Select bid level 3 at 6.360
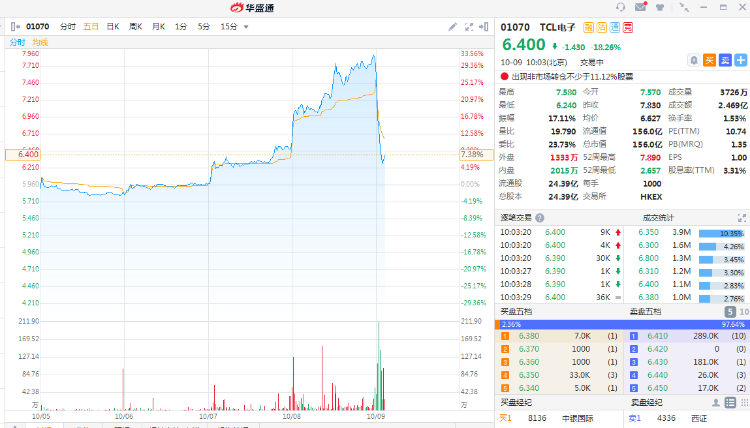This screenshot has width=750, height=428. (560, 362)
